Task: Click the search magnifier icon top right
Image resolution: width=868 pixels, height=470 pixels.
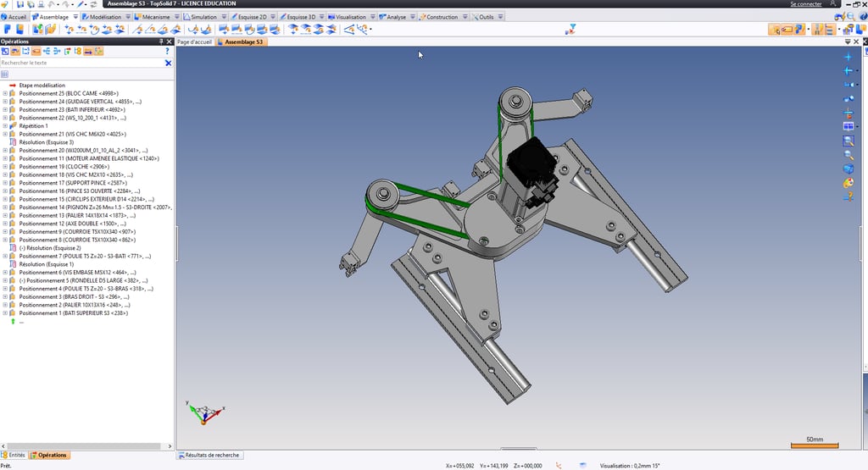Action: click(x=851, y=17)
